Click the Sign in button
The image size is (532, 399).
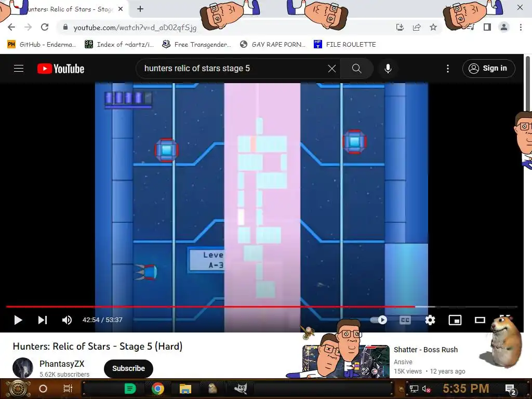click(x=488, y=69)
